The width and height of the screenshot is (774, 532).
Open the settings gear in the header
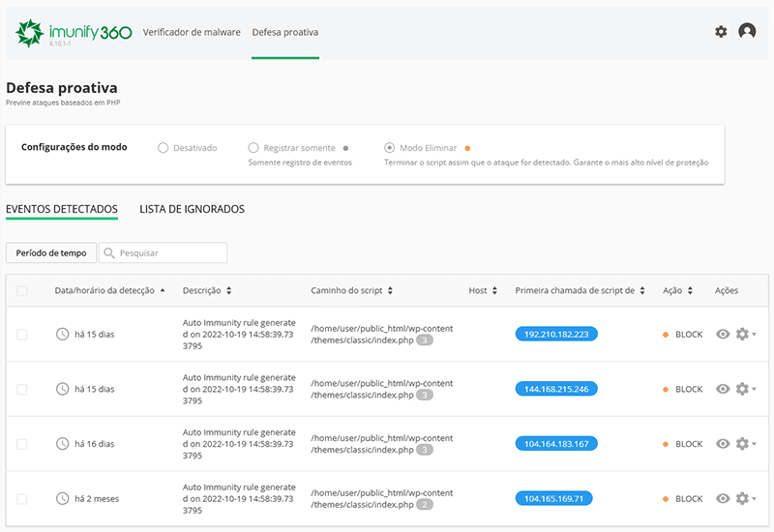point(721,32)
